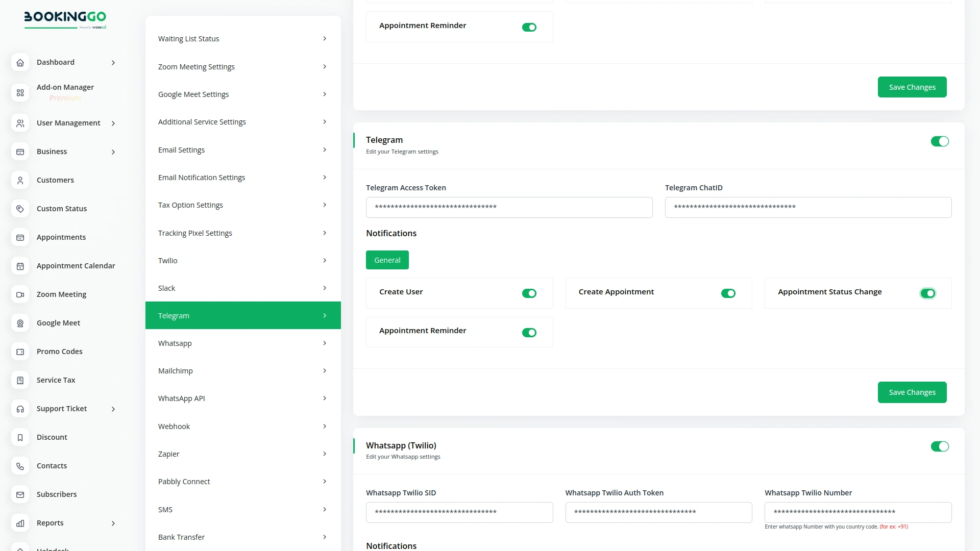This screenshot has width=980, height=551.
Task: Select the Dashboard home icon
Action: (20, 62)
